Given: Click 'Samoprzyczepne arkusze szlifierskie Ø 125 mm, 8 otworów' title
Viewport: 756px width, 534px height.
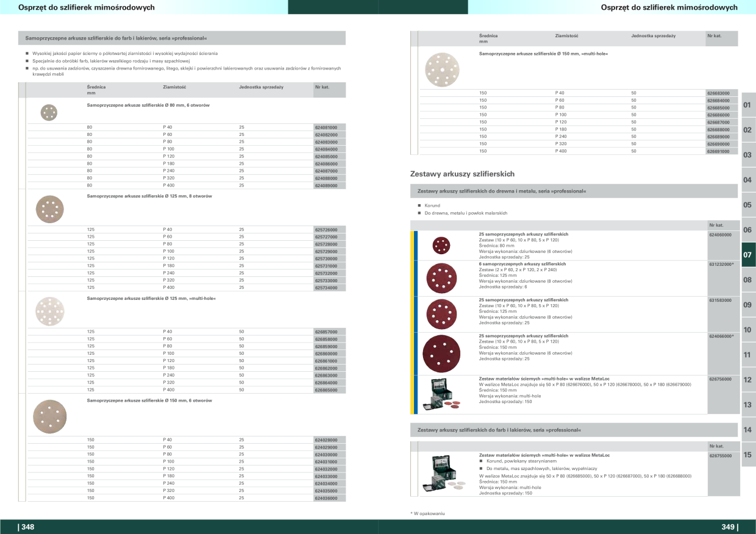Looking at the screenshot, I should point(150,196).
